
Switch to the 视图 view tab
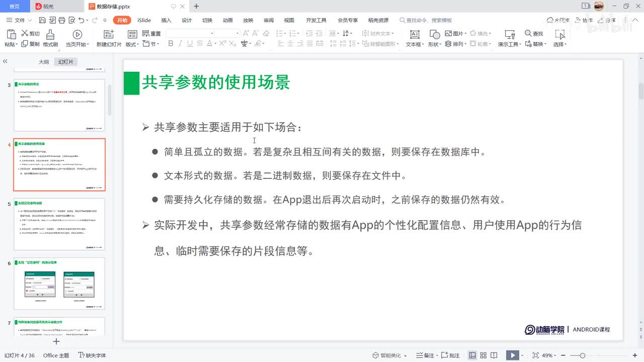point(289,20)
